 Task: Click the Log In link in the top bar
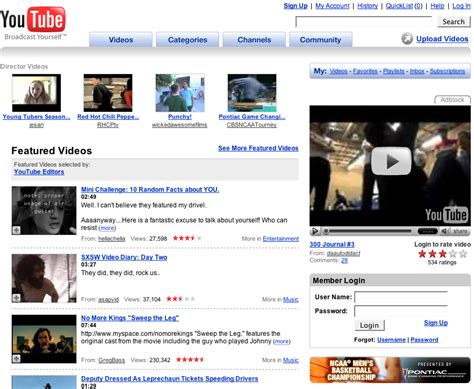tap(461, 6)
